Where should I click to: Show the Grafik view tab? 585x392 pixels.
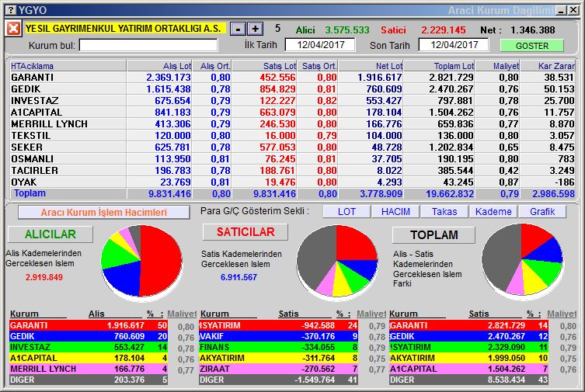[542, 212]
